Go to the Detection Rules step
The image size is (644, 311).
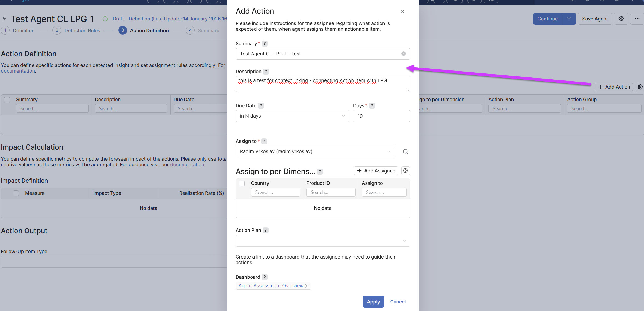(x=82, y=30)
